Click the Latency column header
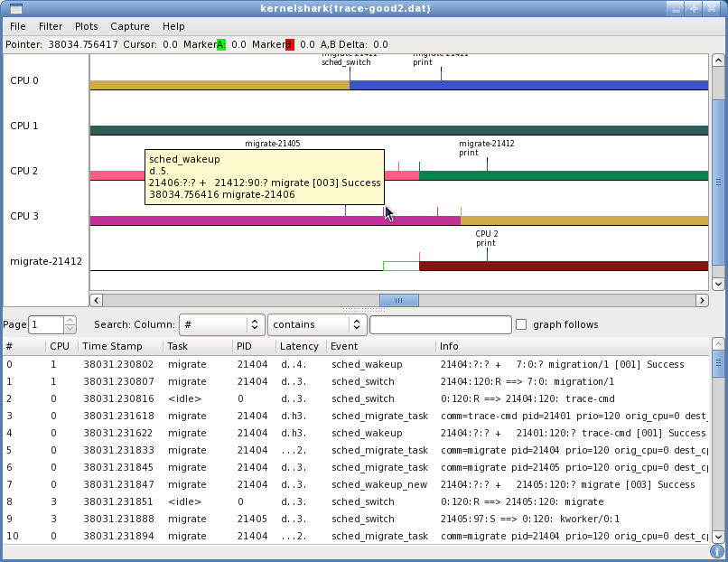The height and width of the screenshot is (562, 728). pyautogui.click(x=299, y=346)
